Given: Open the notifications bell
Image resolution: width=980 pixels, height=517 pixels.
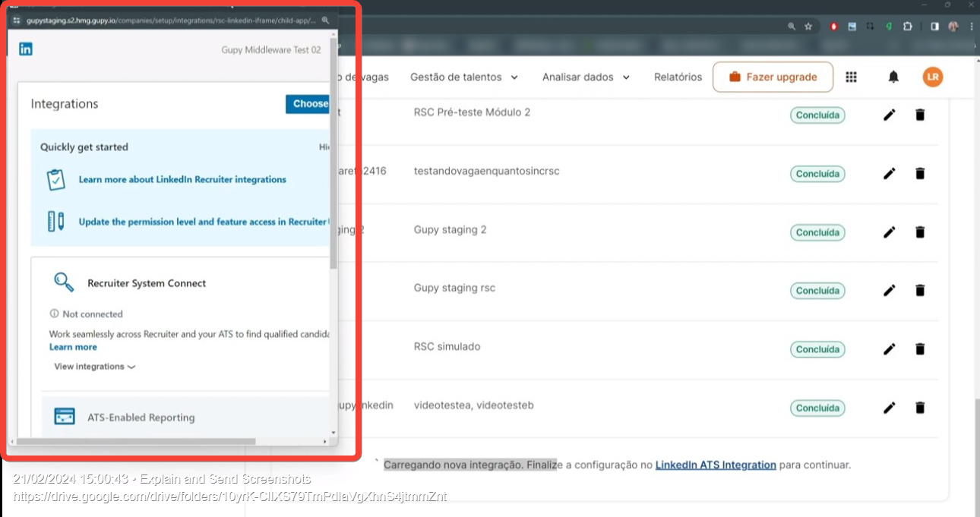Looking at the screenshot, I should (893, 77).
